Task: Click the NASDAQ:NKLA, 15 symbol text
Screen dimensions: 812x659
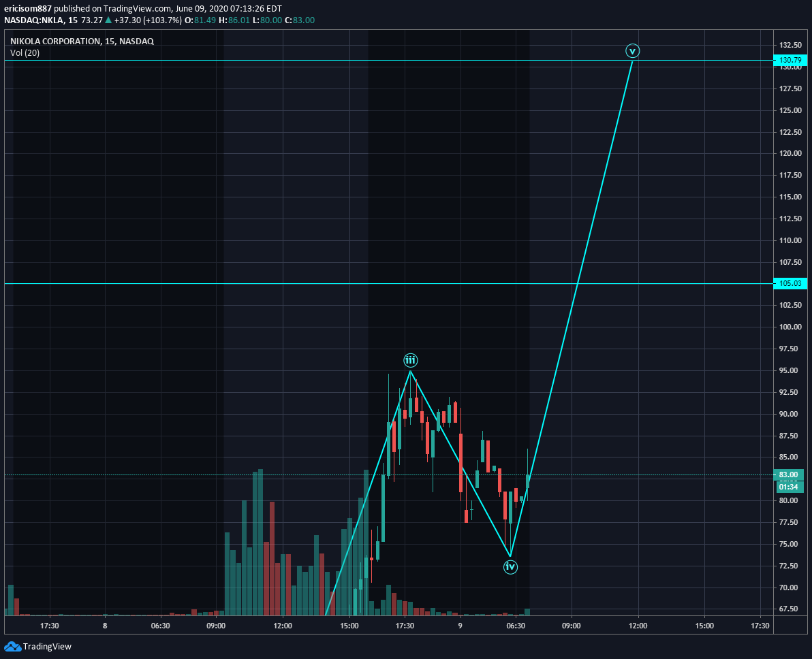Action: [41, 20]
